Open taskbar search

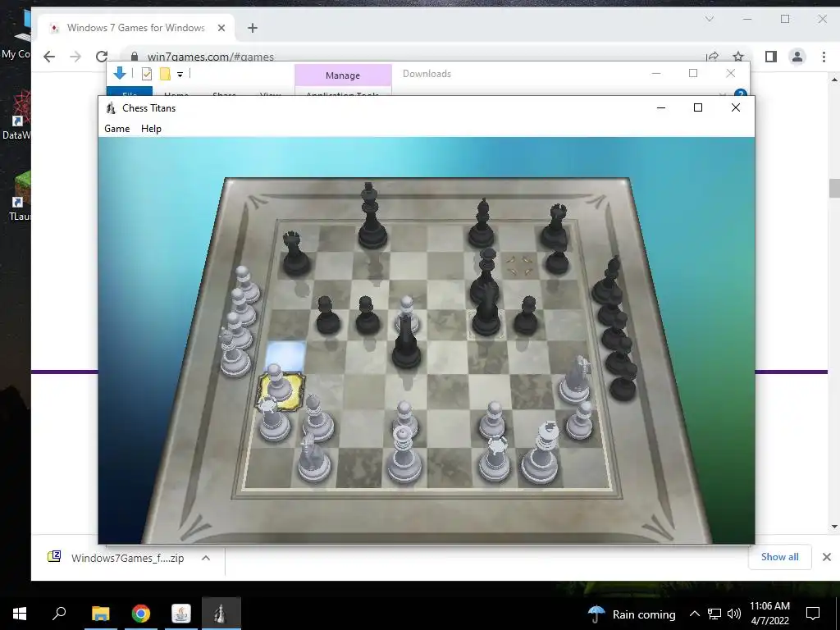pos(59,614)
